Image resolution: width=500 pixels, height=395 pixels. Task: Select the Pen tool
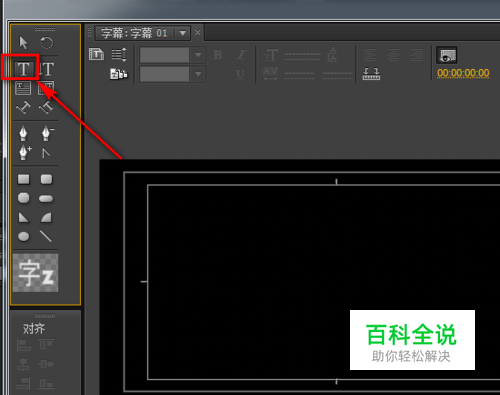[x=23, y=134]
